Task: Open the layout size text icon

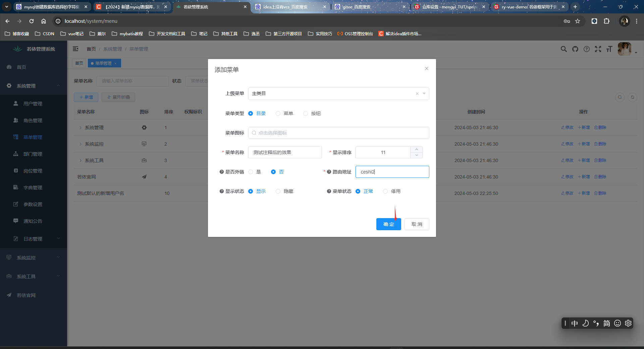Action: (x=609, y=49)
